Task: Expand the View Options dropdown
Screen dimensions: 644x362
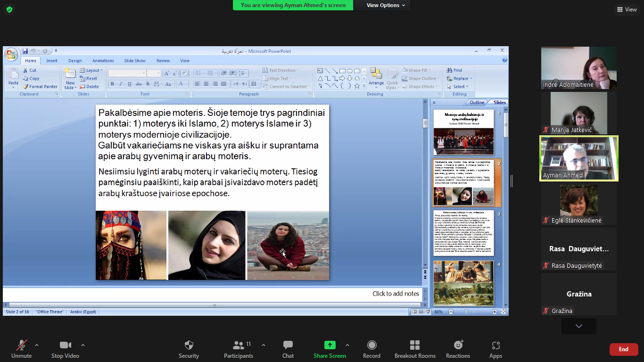Action: 386,5
